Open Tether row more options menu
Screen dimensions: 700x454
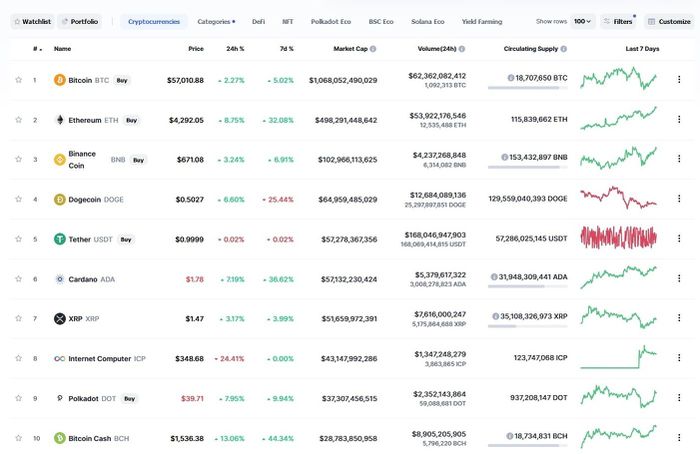pos(679,238)
